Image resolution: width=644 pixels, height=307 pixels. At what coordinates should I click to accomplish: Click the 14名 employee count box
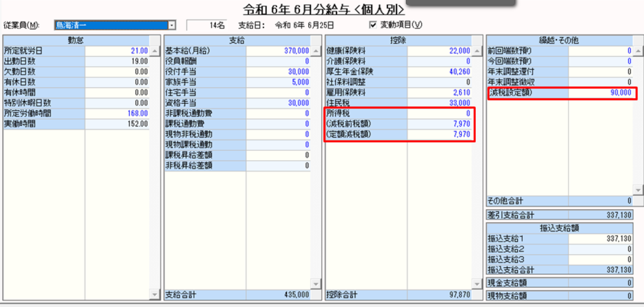tap(207, 25)
